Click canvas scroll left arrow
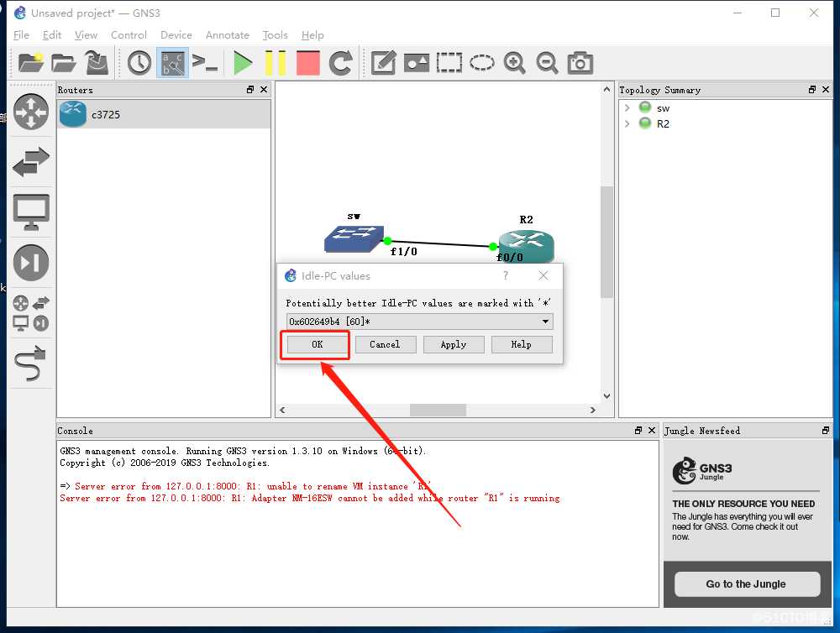The image size is (840, 633). point(282,410)
